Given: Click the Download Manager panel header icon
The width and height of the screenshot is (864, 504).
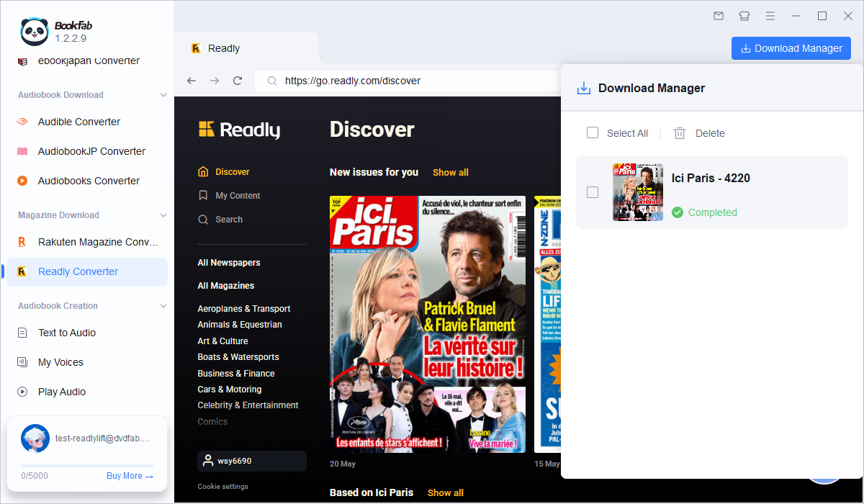Looking at the screenshot, I should (x=584, y=88).
